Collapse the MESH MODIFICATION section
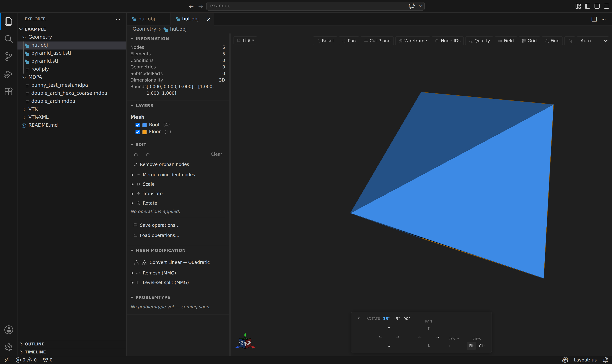The image size is (612, 364). pos(158,250)
